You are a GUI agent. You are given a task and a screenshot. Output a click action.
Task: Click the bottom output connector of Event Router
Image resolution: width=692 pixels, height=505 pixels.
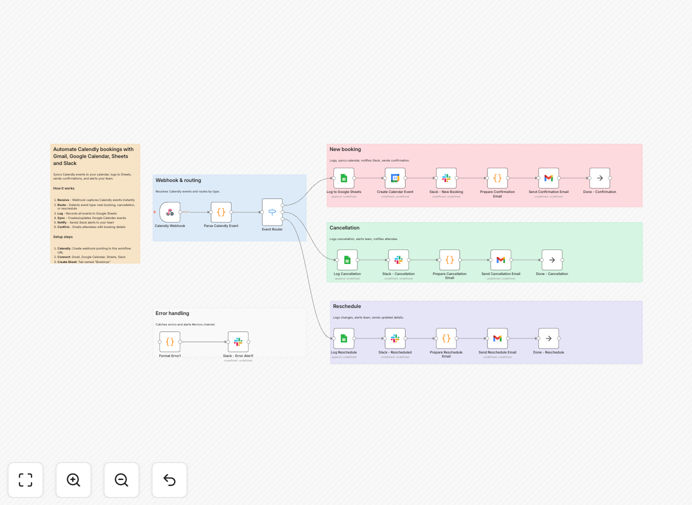tap(283, 219)
